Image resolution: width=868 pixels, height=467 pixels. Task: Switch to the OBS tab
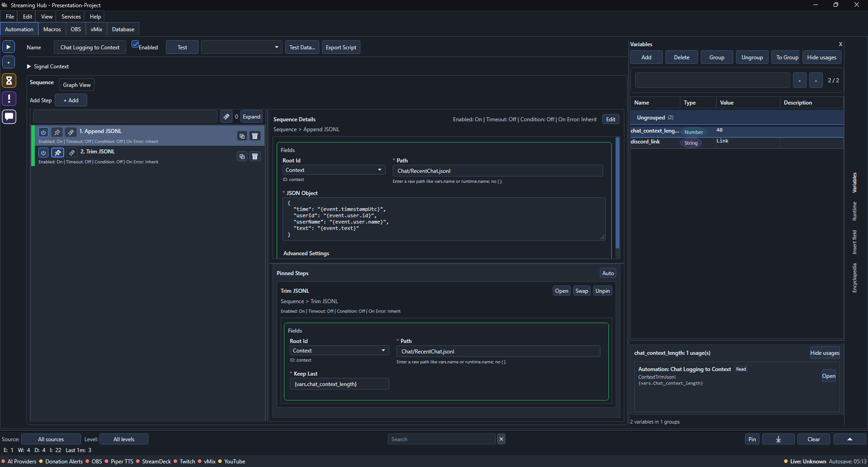tap(76, 29)
